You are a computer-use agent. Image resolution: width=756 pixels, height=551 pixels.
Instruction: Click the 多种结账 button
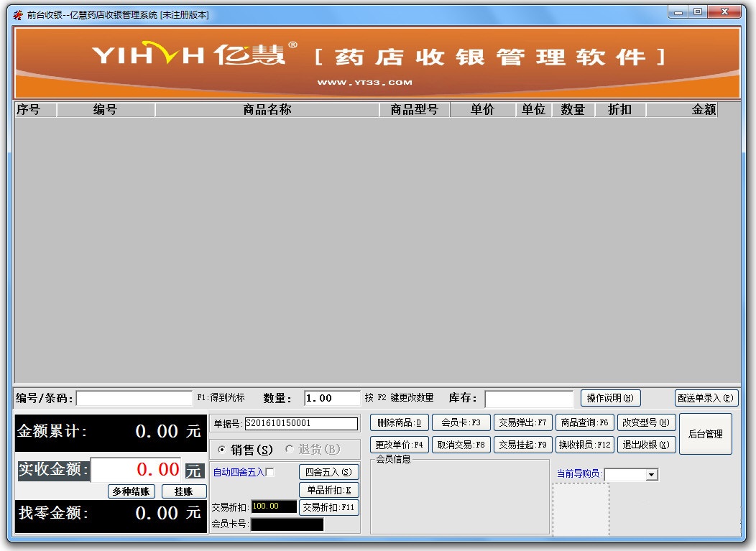click(131, 491)
